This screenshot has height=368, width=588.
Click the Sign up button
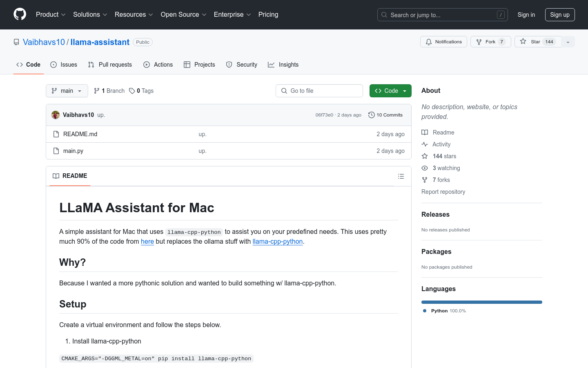click(560, 15)
